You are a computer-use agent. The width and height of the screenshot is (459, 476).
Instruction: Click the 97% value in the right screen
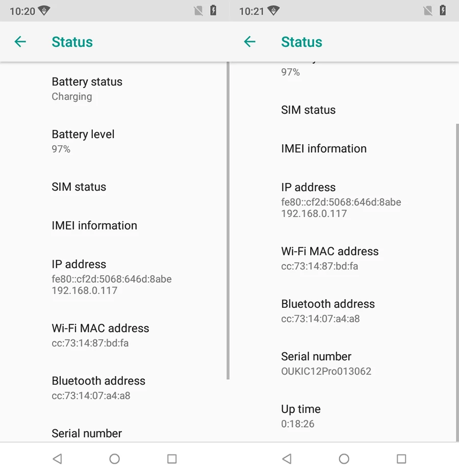290,72
